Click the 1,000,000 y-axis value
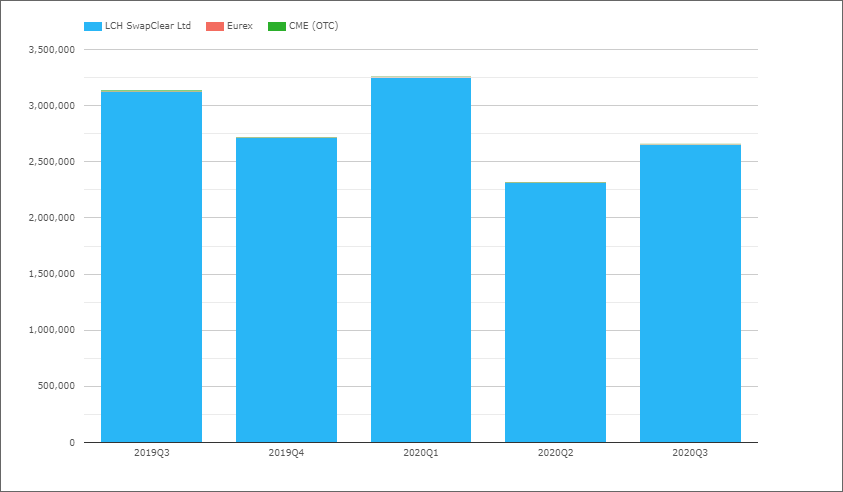Viewport: 843px width, 492px height. click(x=52, y=330)
